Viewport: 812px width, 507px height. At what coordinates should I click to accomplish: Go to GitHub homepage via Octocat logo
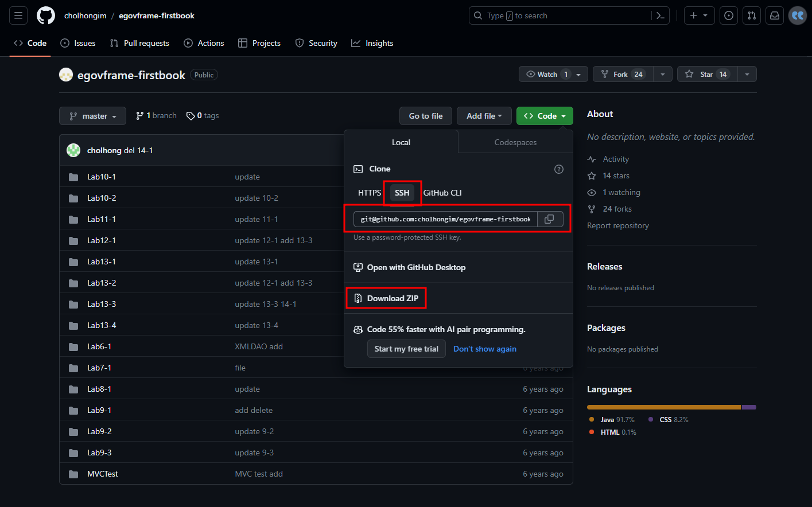point(46,15)
